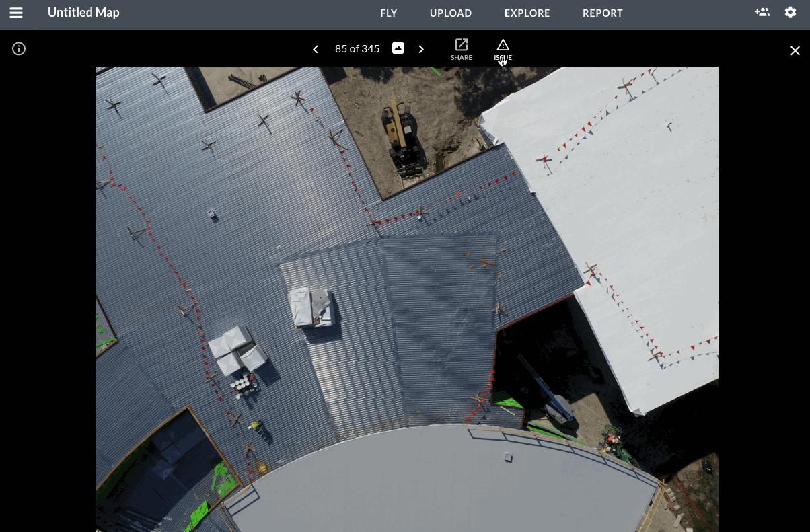Report an issue using the warning triangle icon
Screen dimensions: 810x532
[x=503, y=44]
